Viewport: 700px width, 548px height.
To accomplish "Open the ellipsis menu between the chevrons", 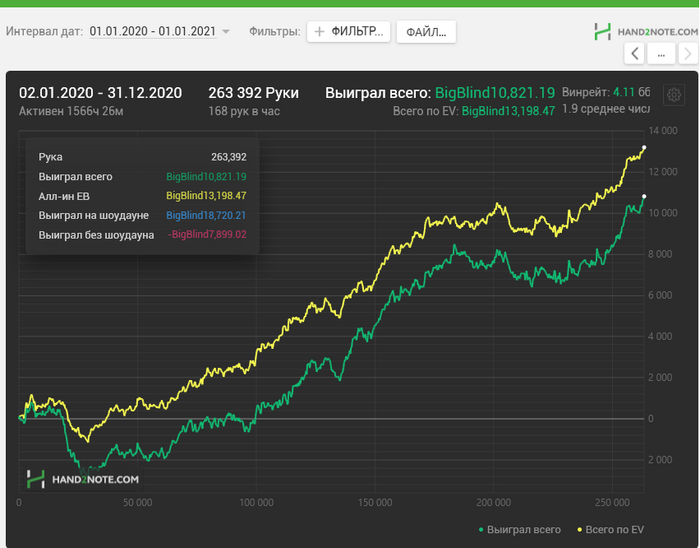I will (661, 54).
